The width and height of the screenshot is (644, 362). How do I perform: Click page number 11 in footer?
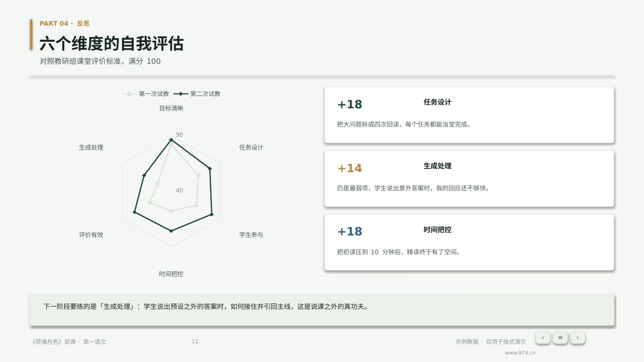pos(195,342)
